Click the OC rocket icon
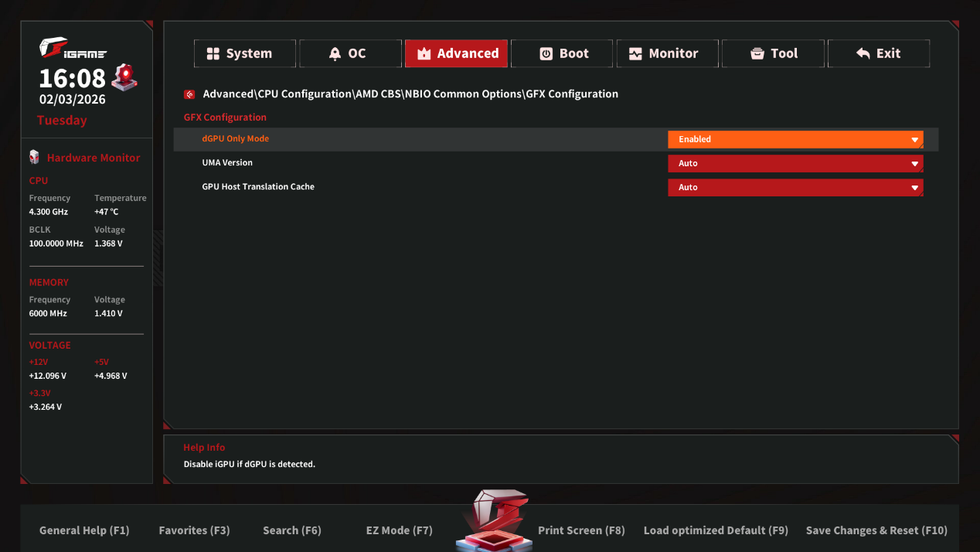 pos(335,53)
